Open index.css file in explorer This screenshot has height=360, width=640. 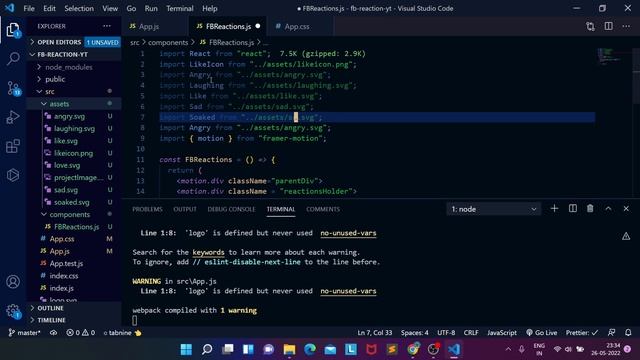(x=64, y=276)
